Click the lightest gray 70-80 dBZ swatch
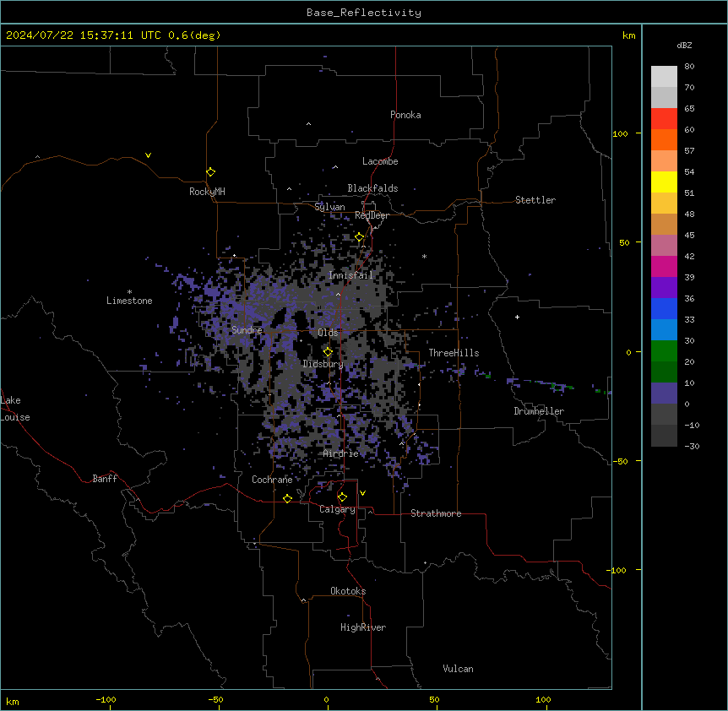This screenshot has height=711, width=728. click(x=664, y=76)
